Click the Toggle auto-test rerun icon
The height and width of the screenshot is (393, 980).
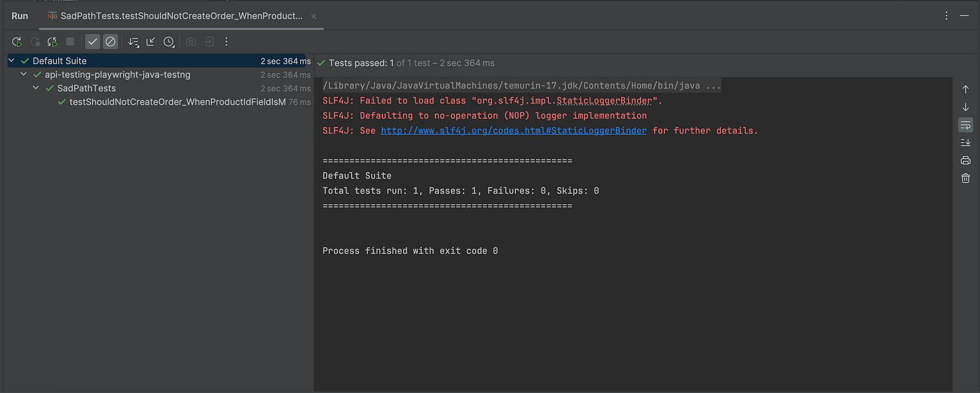point(53,42)
